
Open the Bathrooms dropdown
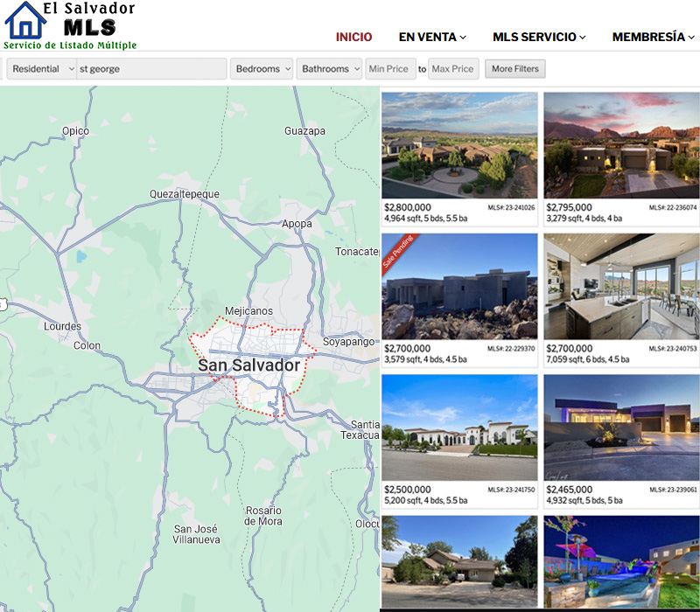click(329, 69)
